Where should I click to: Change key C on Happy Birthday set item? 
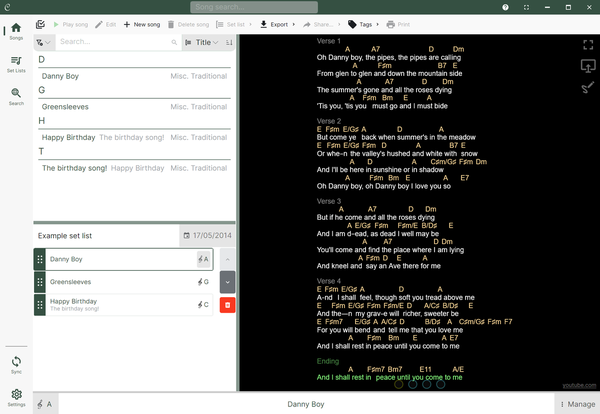(x=203, y=305)
